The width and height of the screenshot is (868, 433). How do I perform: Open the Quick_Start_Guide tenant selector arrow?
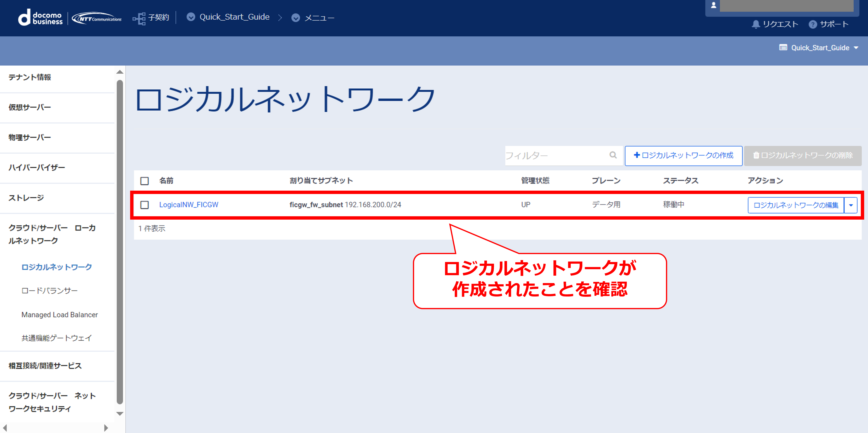pos(856,48)
